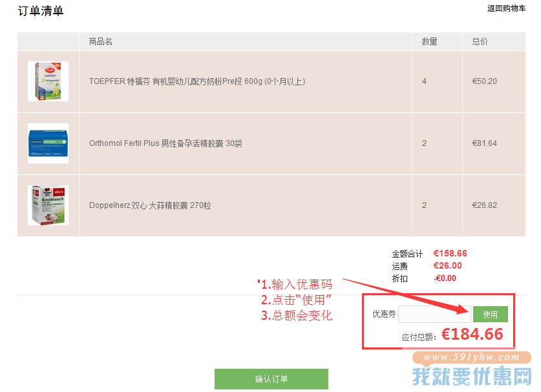This screenshot has width=541, height=392.
Task: Click the 应付总额 total €184.66
Action: pos(472,334)
